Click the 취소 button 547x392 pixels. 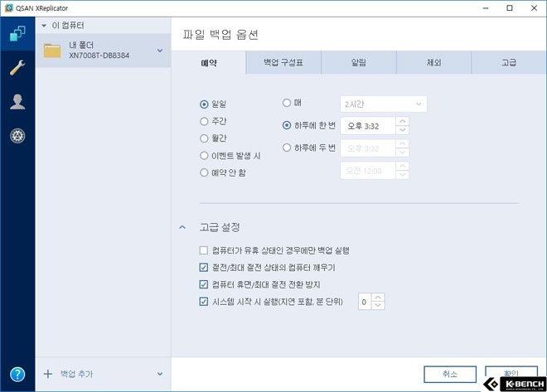tap(450, 375)
